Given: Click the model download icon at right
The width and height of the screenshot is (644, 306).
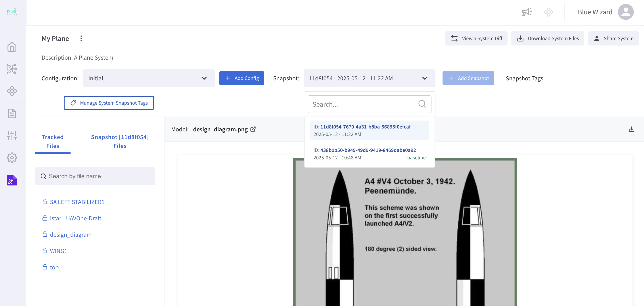Looking at the screenshot, I should (x=631, y=129).
